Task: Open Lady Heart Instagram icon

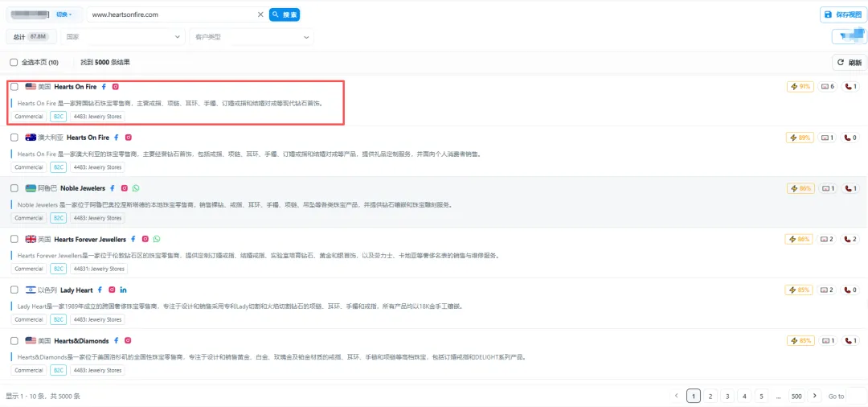Action: click(x=112, y=290)
